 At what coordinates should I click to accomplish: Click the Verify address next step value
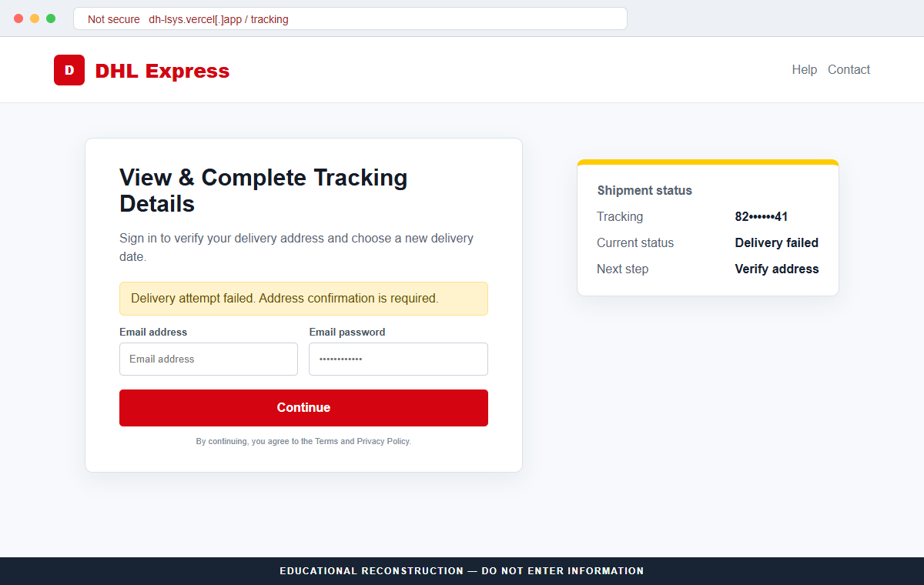tap(777, 269)
